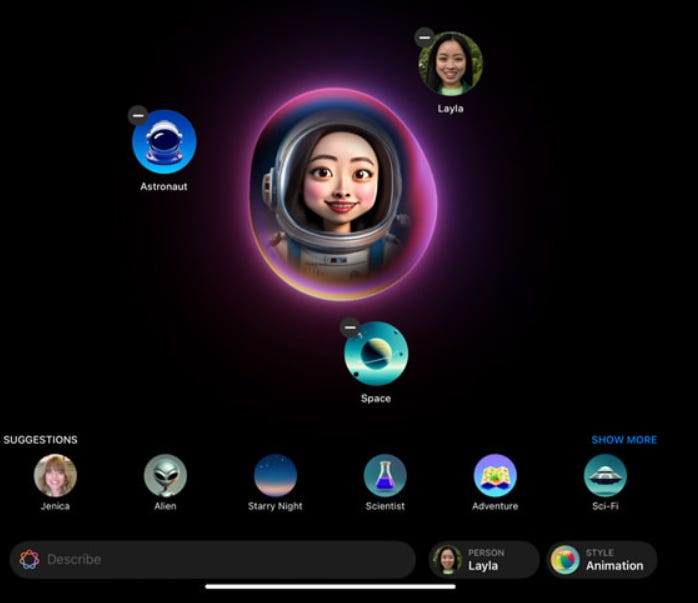Open the Person Layla selector
Image resolution: width=698 pixels, height=603 pixels.
[484, 559]
